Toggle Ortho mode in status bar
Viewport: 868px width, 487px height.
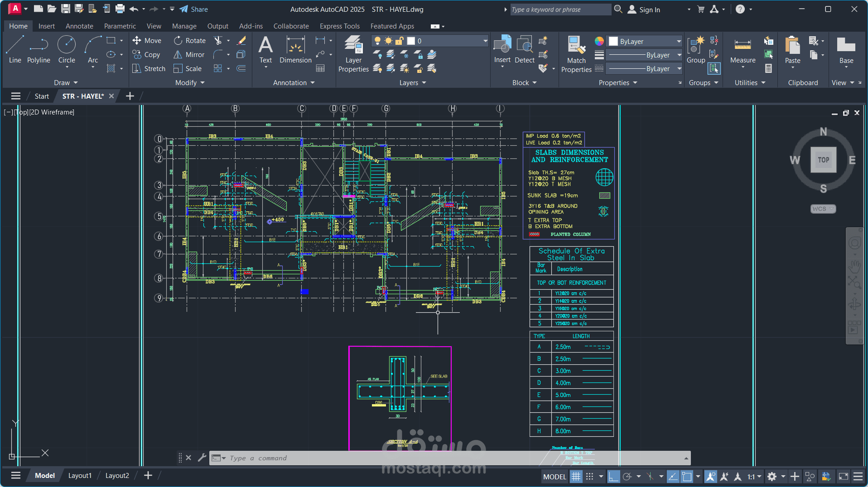(x=613, y=476)
